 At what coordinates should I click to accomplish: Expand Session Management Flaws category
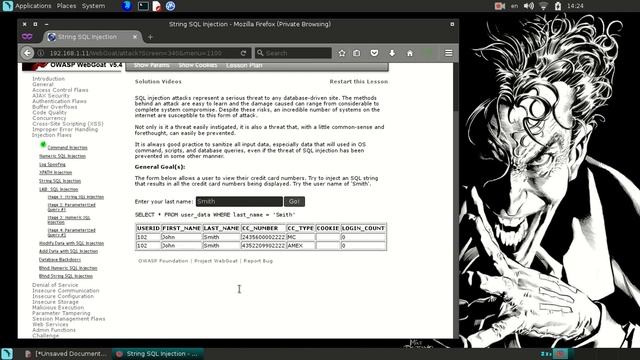click(69, 319)
